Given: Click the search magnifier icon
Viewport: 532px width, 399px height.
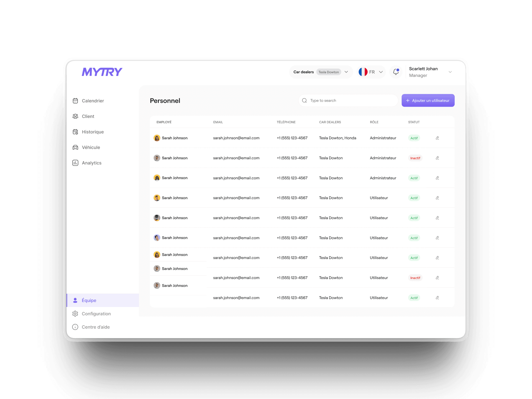Looking at the screenshot, I should click(304, 101).
